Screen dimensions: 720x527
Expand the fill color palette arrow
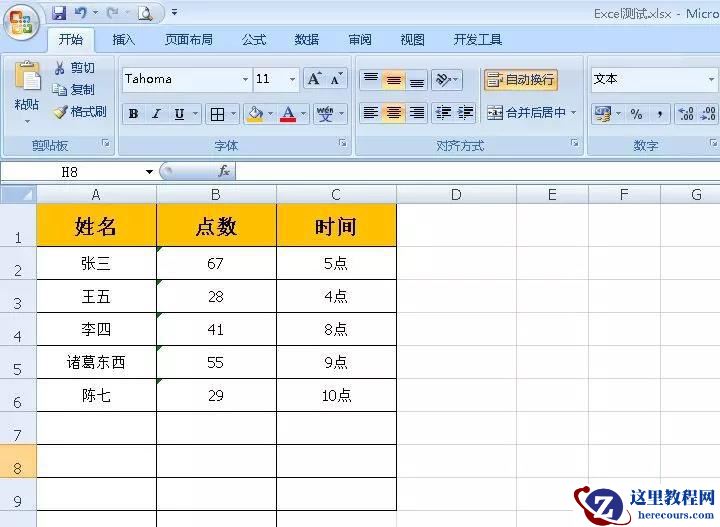click(x=270, y=114)
